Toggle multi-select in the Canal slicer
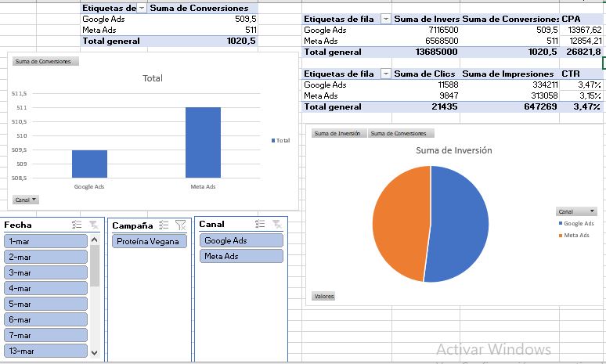 pos(260,224)
